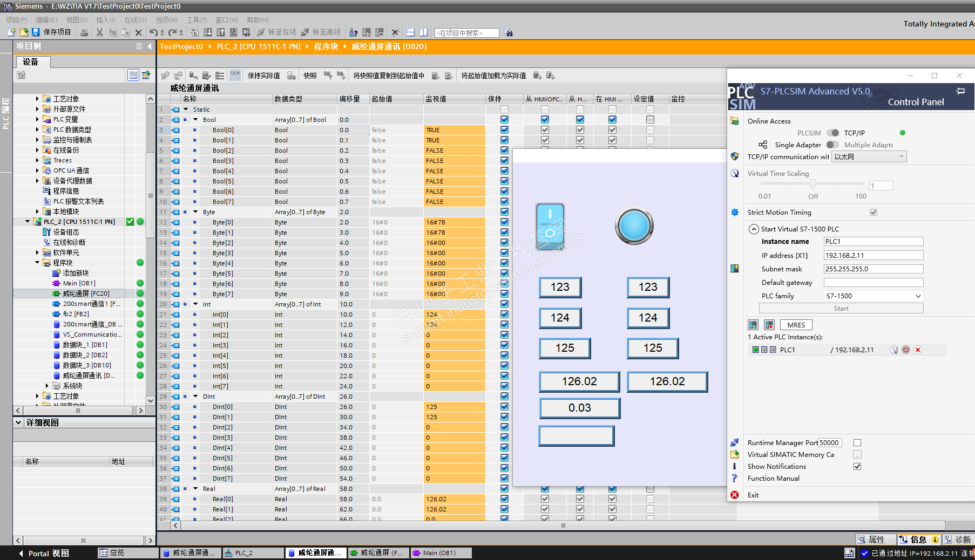
Task: Click the MRES button in PLCSIM
Action: 796,325
